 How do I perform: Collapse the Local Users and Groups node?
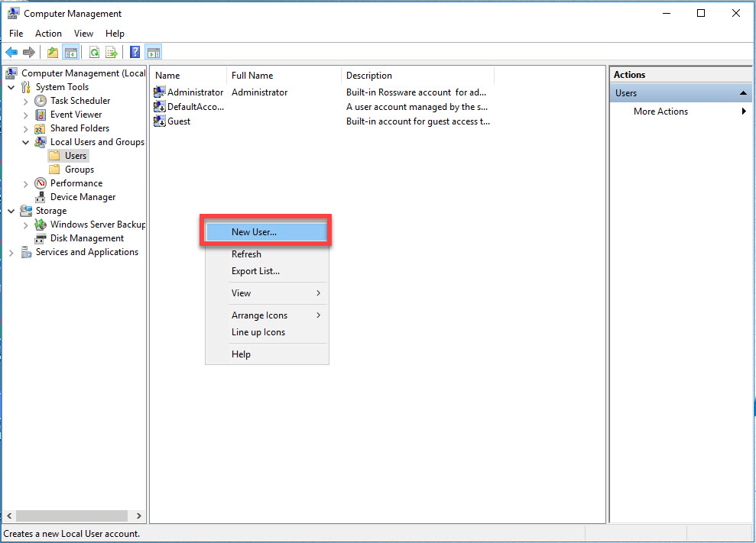click(x=26, y=142)
